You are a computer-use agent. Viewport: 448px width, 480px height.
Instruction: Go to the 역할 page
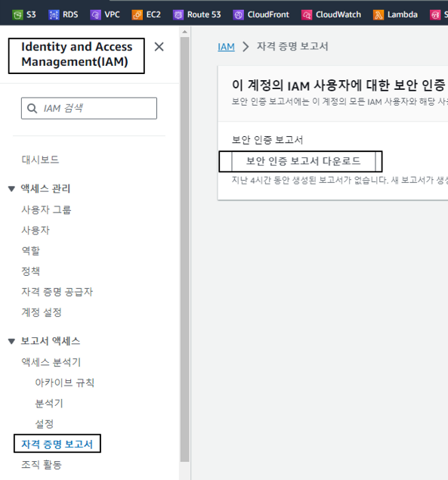[x=31, y=251]
